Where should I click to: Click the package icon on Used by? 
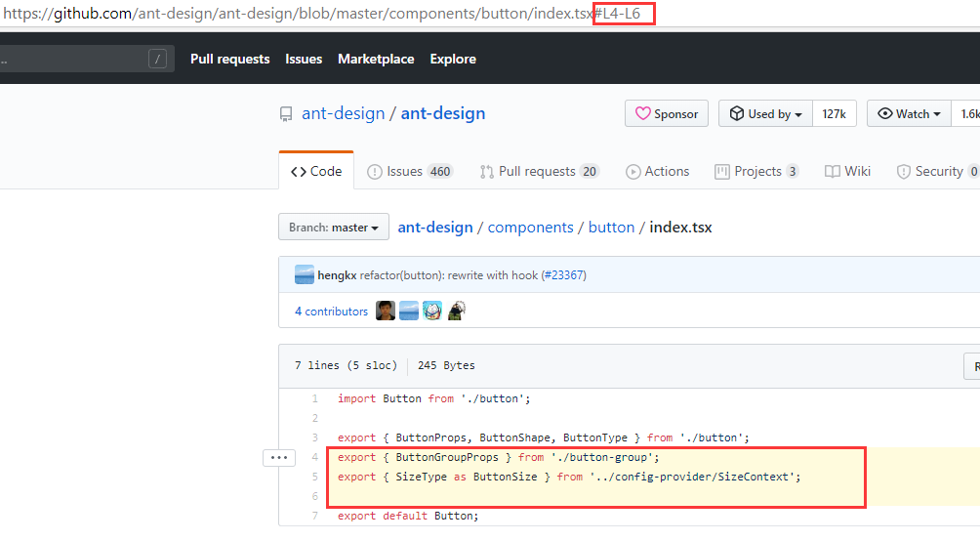(x=737, y=113)
